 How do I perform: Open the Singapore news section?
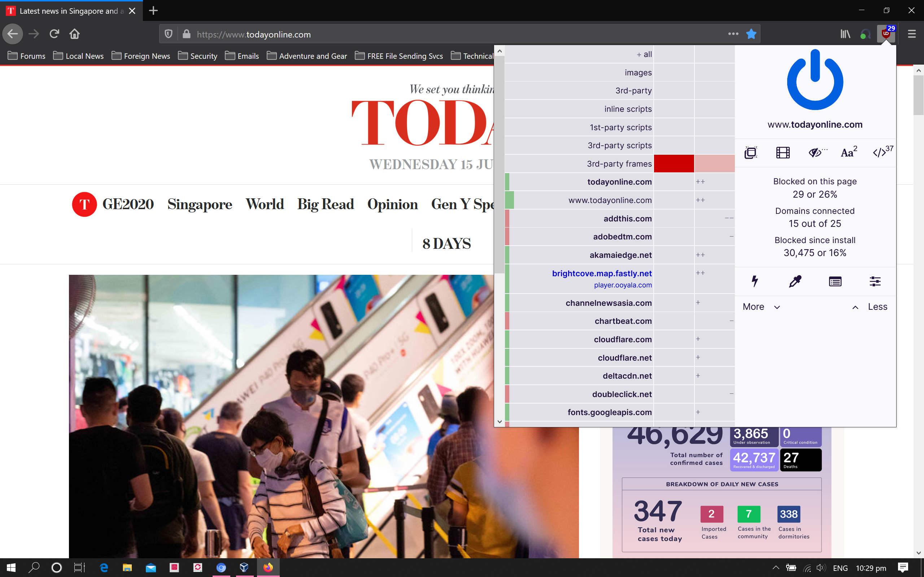click(200, 204)
